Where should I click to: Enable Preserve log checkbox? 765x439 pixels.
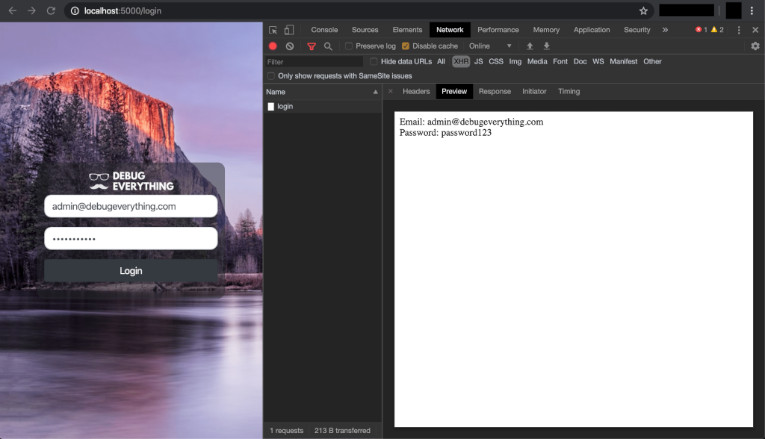click(x=349, y=46)
